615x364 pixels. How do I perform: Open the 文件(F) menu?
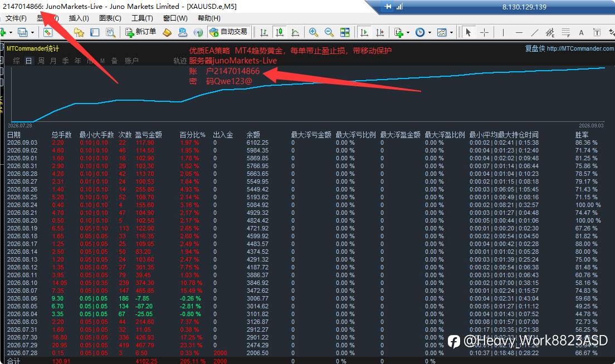(16, 18)
